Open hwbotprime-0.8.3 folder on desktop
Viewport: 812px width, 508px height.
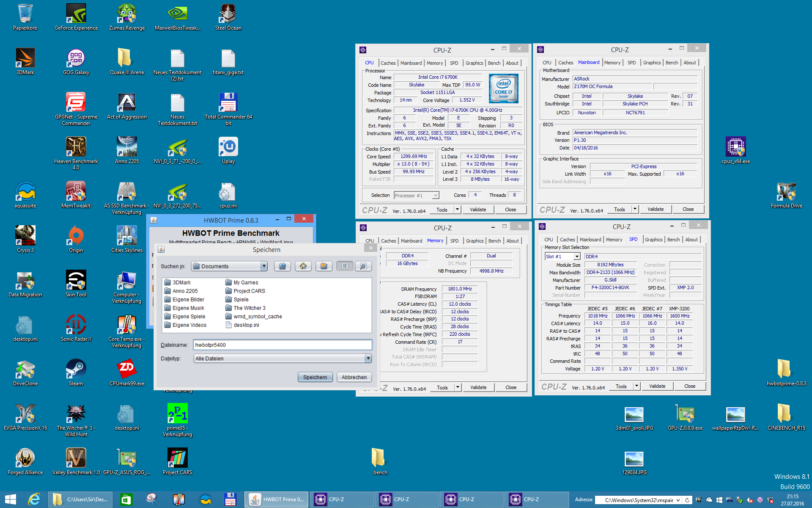[x=787, y=372]
